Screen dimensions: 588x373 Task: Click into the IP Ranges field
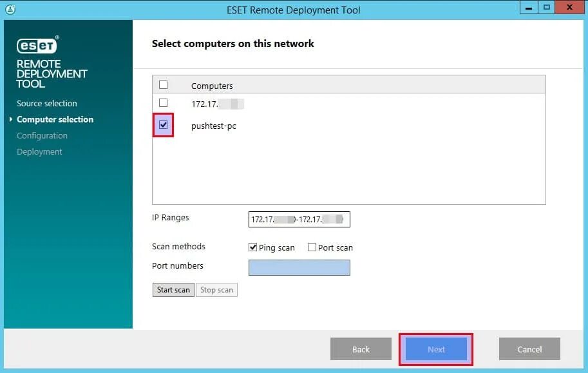(299, 220)
